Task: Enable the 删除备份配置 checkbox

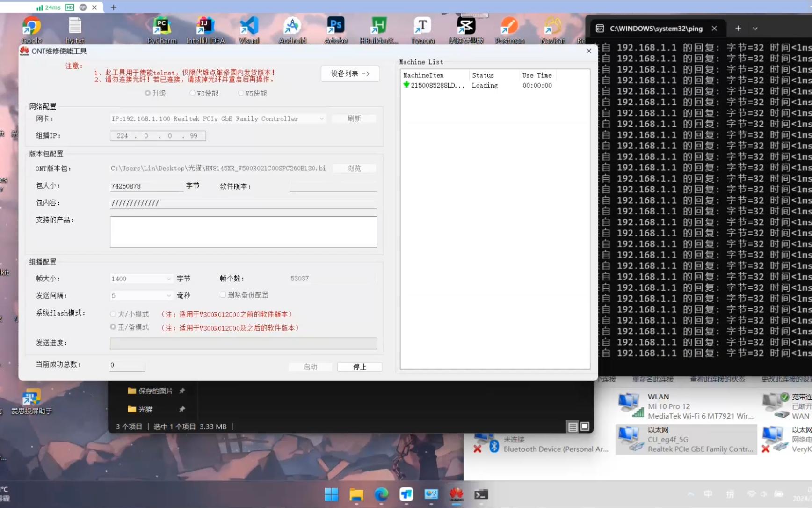Action: pyautogui.click(x=223, y=294)
